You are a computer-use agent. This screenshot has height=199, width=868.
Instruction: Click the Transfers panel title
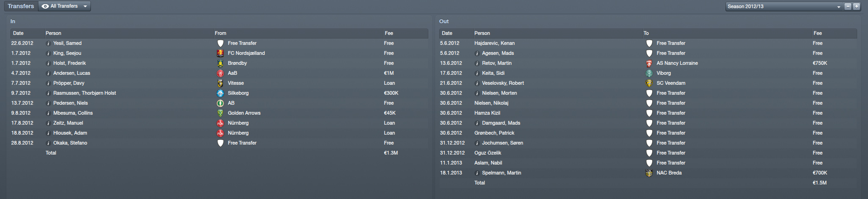(21, 6)
